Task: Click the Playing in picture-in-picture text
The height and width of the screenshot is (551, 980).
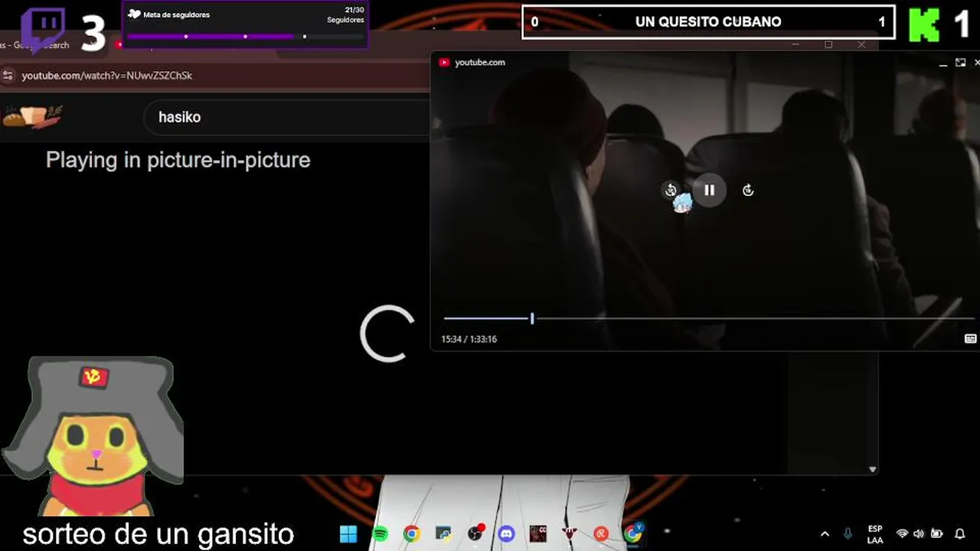Action: [178, 160]
